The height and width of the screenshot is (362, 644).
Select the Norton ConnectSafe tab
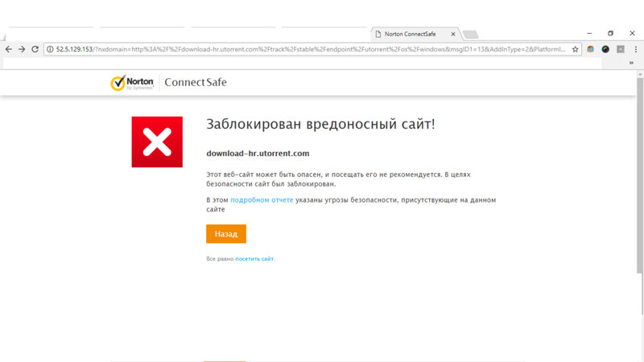(415, 34)
